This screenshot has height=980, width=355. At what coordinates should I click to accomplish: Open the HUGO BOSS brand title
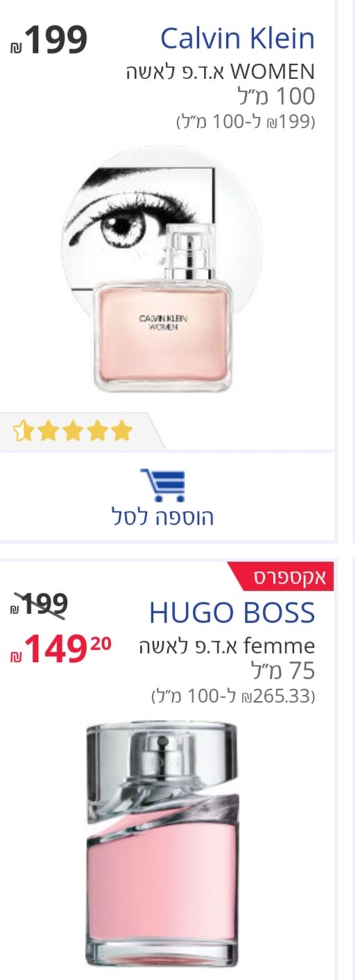(232, 613)
